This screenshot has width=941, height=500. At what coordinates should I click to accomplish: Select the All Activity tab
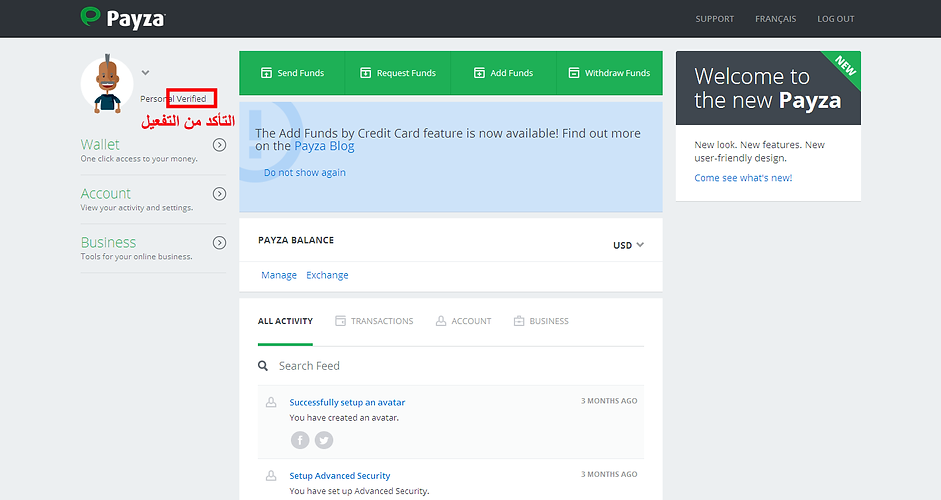286,321
